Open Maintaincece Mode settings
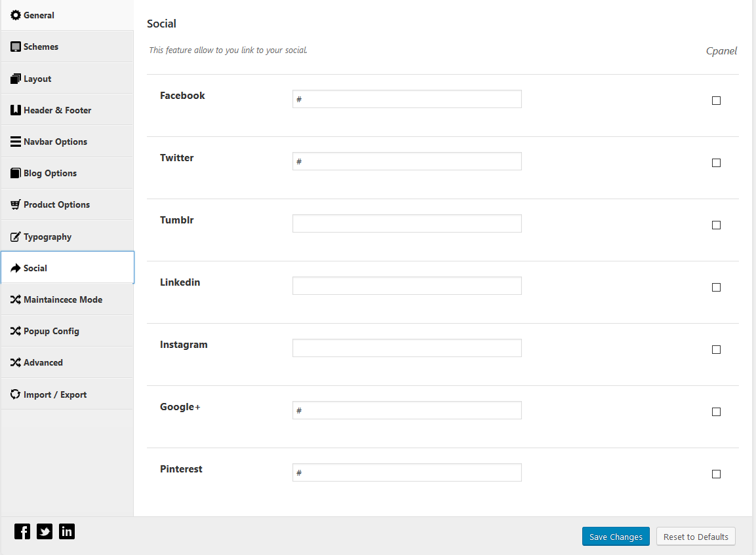Screen dimensions: 756x555 coord(67,299)
